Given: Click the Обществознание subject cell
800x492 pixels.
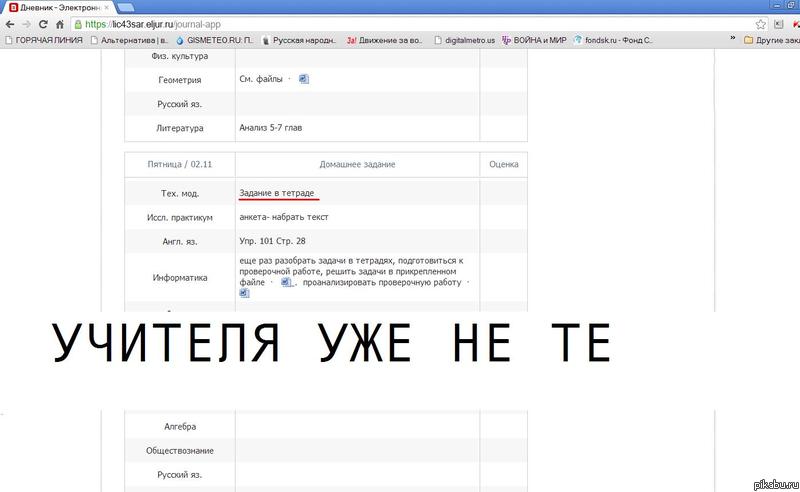Looking at the screenshot, I should click(x=180, y=451).
